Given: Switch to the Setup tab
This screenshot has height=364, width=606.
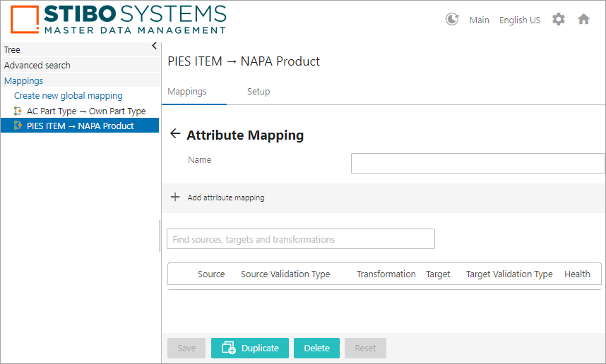Looking at the screenshot, I should coord(259,92).
